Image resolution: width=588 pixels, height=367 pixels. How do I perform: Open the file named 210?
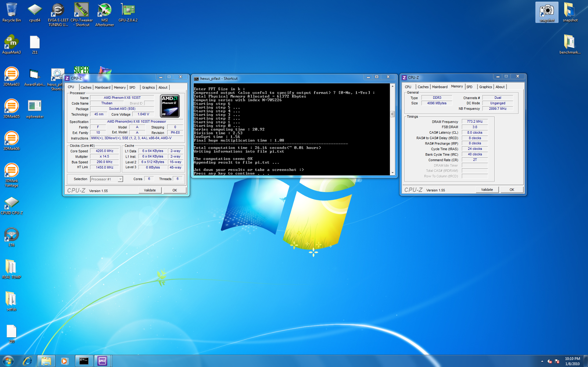coord(11,333)
